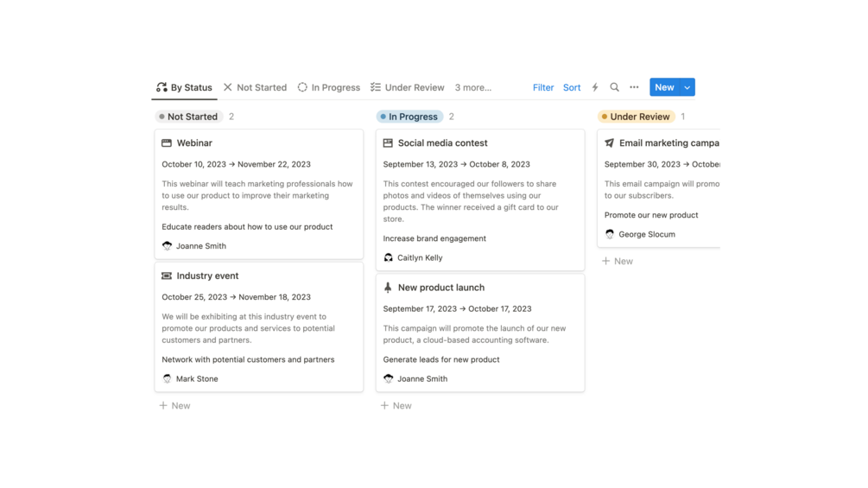Click Mark Stone assignee name

tap(197, 379)
